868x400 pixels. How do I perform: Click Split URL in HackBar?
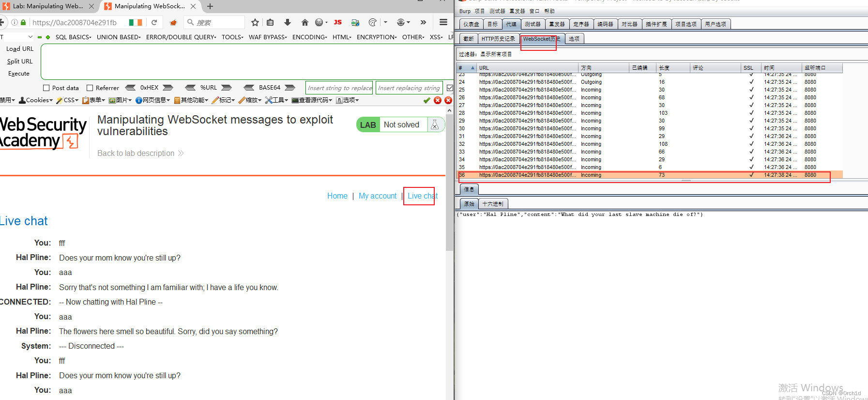click(x=20, y=62)
